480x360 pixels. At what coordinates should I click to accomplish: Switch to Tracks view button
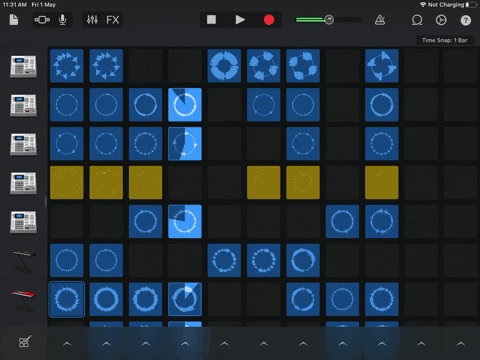pyautogui.click(x=42, y=20)
